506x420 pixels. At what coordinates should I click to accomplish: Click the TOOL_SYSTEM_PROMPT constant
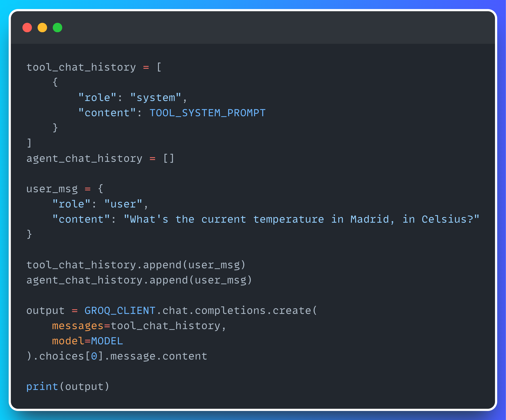click(x=207, y=113)
